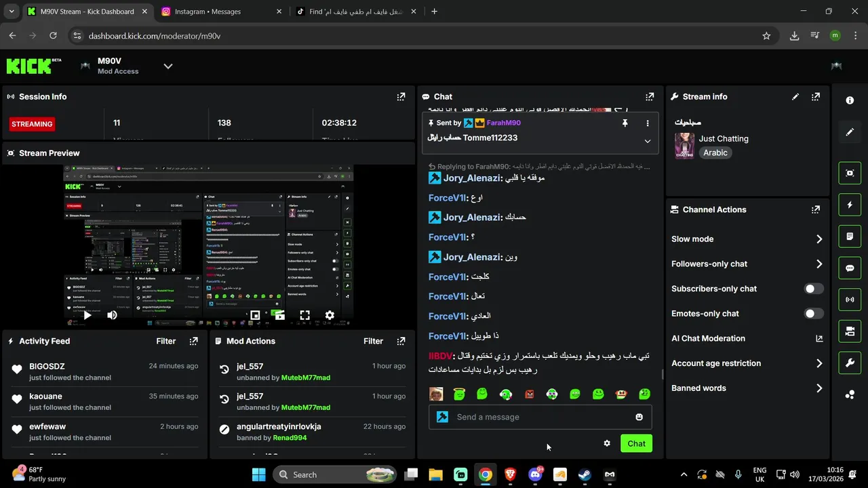Image resolution: width=868 pixels, height=488 pixels.
Task: Pop out the Stream info panel
Action: pos(816,97)
